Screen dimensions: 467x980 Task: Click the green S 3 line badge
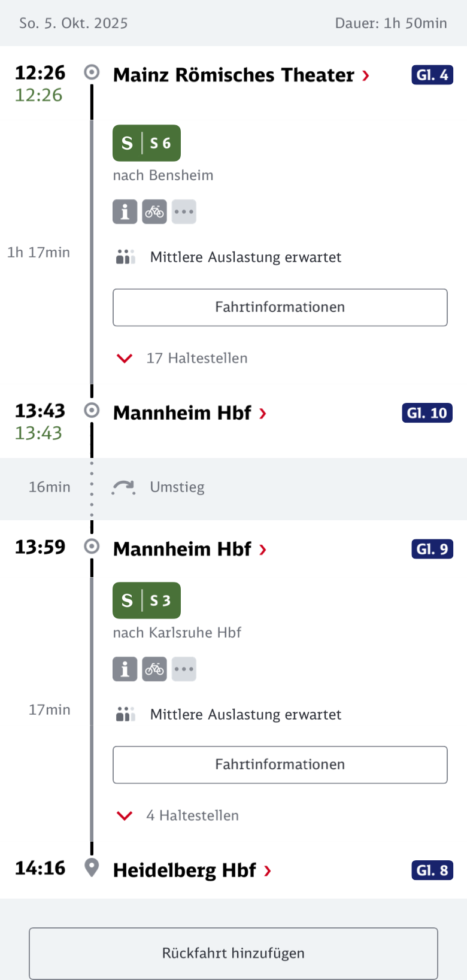tap(147, 600)
